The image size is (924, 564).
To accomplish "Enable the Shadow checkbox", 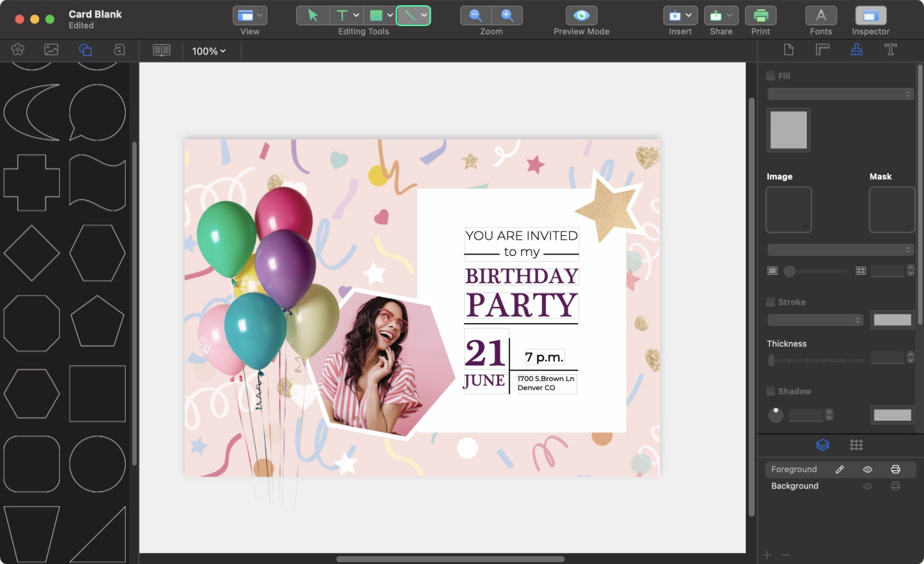I will [772, 391].
